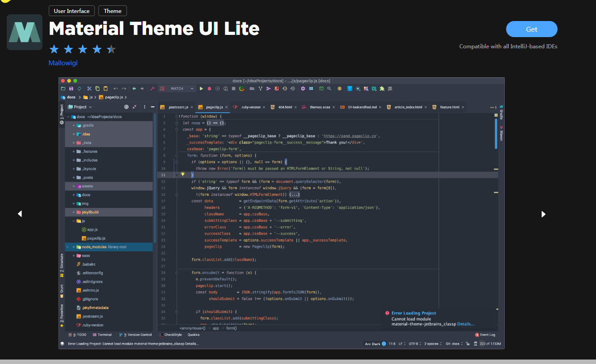The width and height of the screenshot is (596, 364).
Task: Click the Forward navigation arrow in toolbar
Action: coord(142,89)
